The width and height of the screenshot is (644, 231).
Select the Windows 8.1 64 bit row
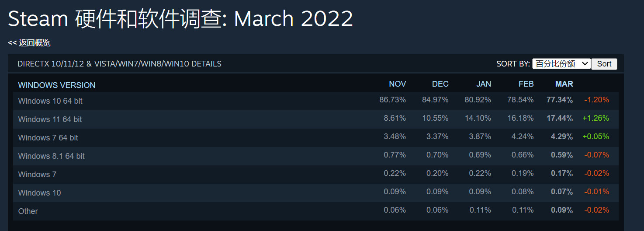point(315,156)
